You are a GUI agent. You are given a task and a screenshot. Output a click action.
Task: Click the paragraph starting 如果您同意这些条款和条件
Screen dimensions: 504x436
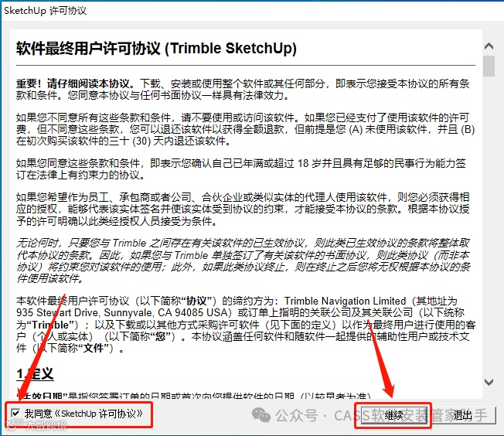tap(241, 169)
